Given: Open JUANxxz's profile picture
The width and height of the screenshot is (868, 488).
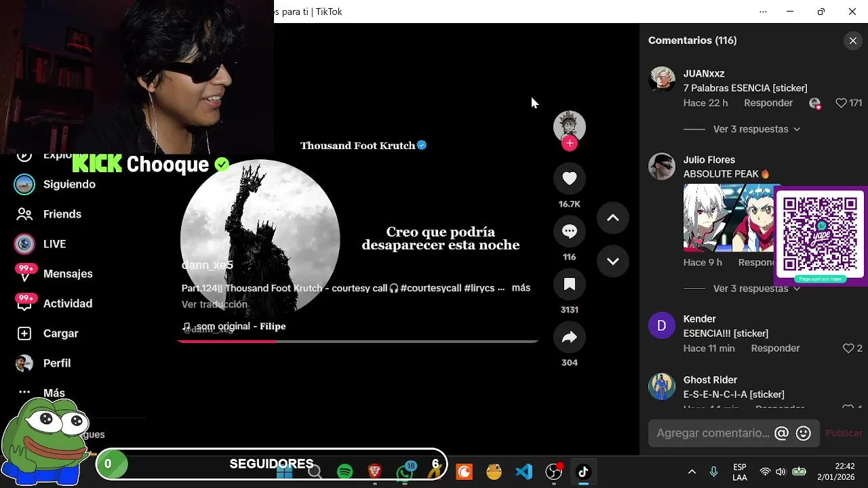Looking at the screenshot, I should [x=661, y=79].
